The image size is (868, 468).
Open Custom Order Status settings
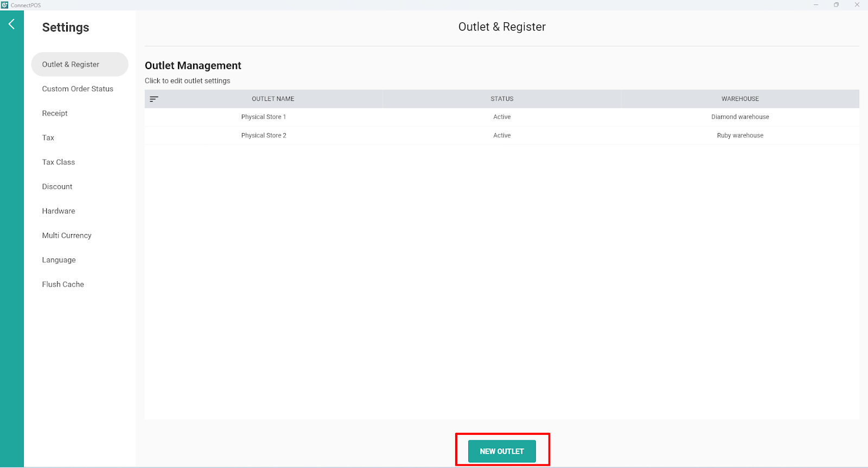(78, 89)
